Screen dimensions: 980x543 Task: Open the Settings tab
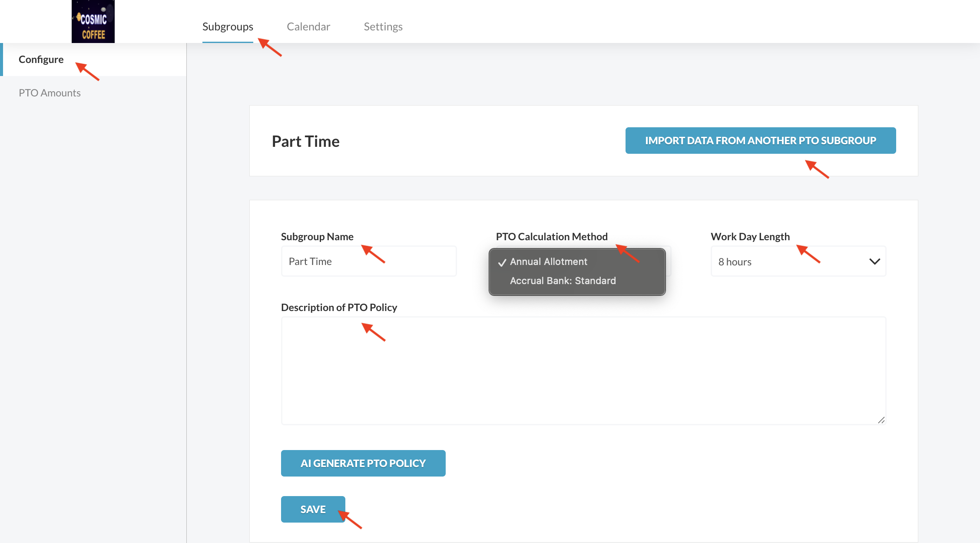(383, 26)
